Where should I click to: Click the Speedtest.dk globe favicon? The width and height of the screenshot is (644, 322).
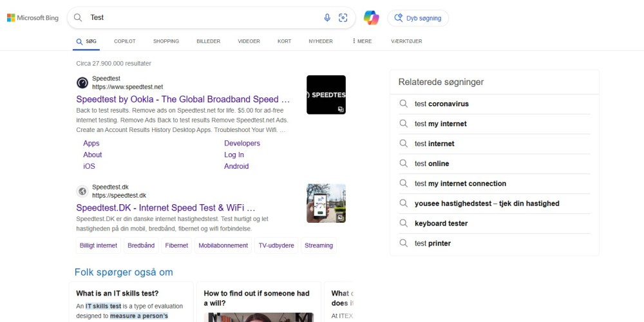pos(82,191)
